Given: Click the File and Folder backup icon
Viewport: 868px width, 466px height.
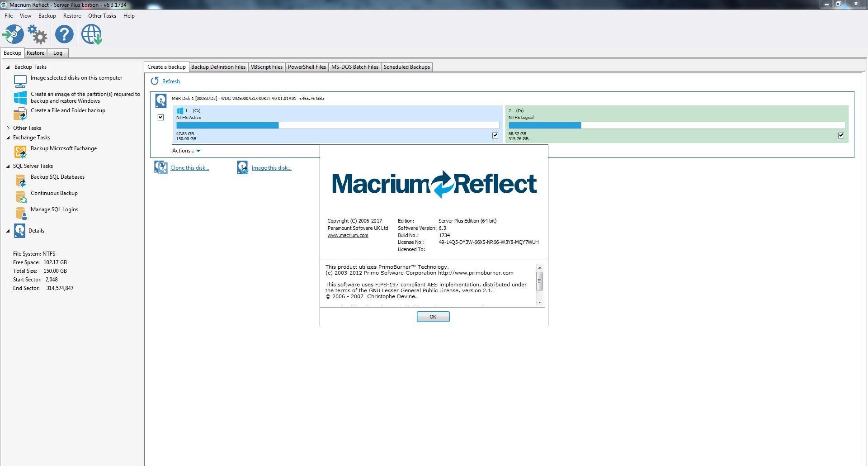Looking at the screenshot, I should [x=20, y=114].
